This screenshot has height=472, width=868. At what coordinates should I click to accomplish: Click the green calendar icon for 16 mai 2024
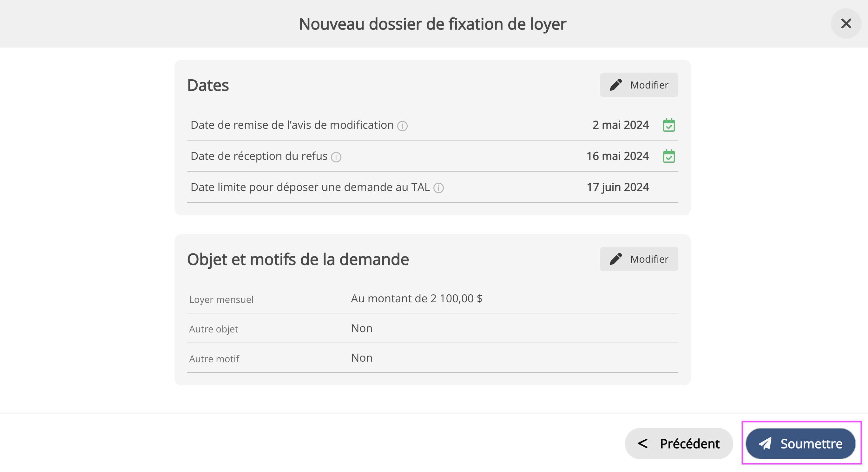pos(668,156)
